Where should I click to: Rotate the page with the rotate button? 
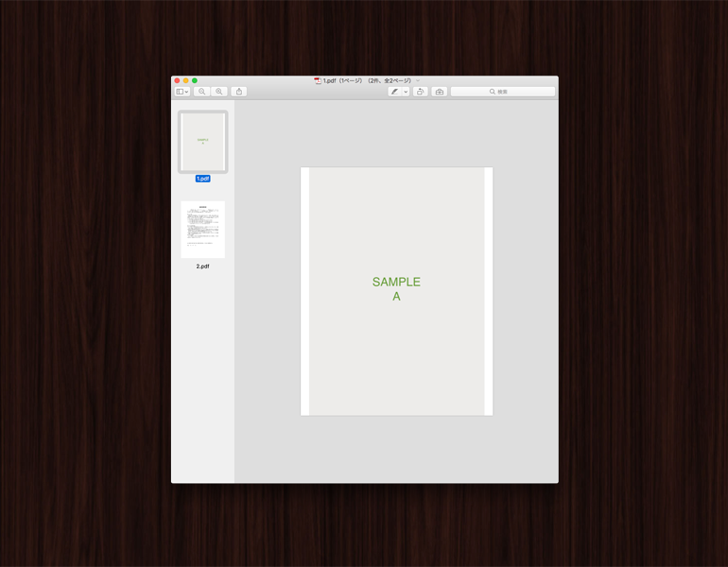tap(421, 92)
